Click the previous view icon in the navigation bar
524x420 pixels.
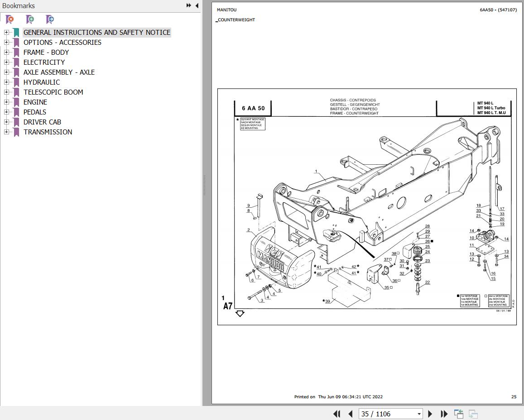click(458, 414)
